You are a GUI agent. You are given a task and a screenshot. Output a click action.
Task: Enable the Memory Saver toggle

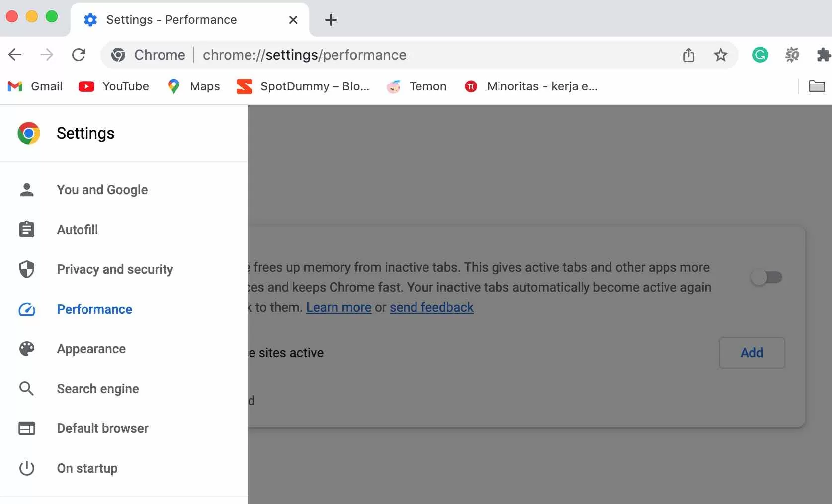tap(767, 277)
